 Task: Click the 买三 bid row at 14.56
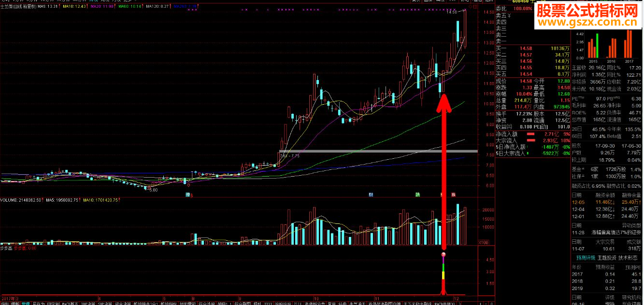coord(533,61)
